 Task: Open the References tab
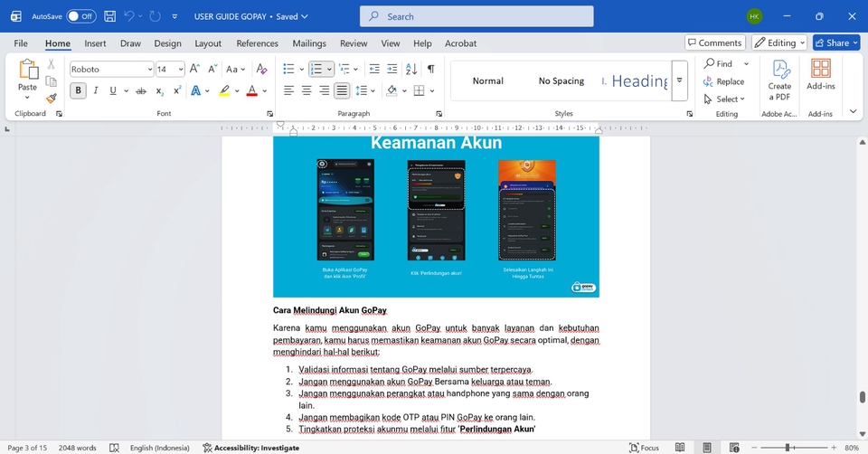pos(257,43)
